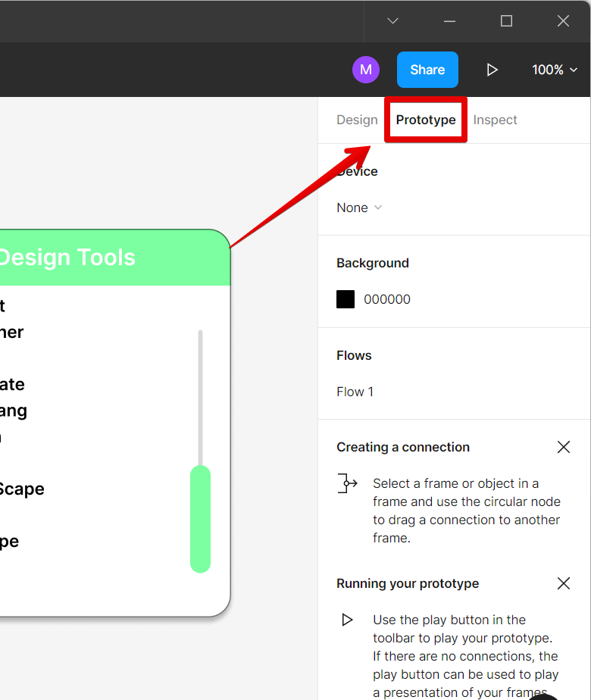
Task: Select the Prototype tab
Action: [x=426, y=120]
